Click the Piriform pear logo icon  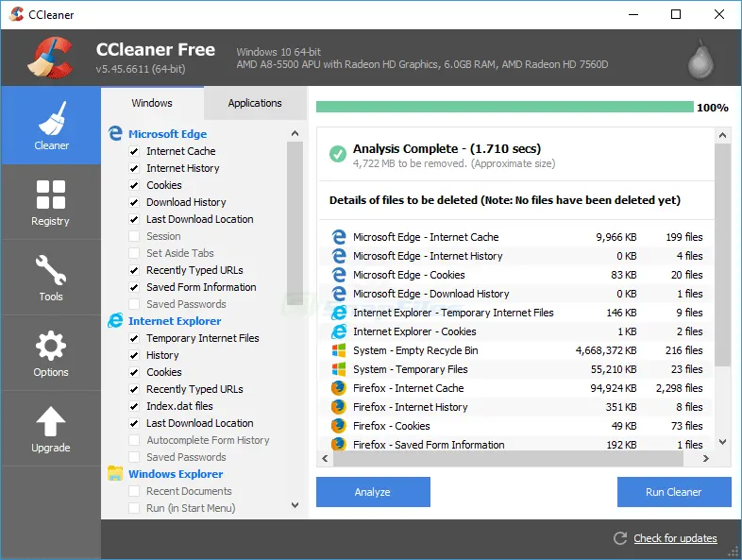pos(700,59)
